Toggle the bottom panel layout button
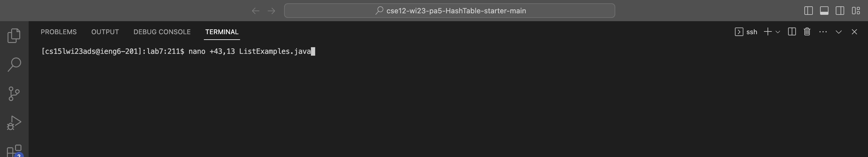The width and height of the screenshot is (868, 157). point(824,11)
